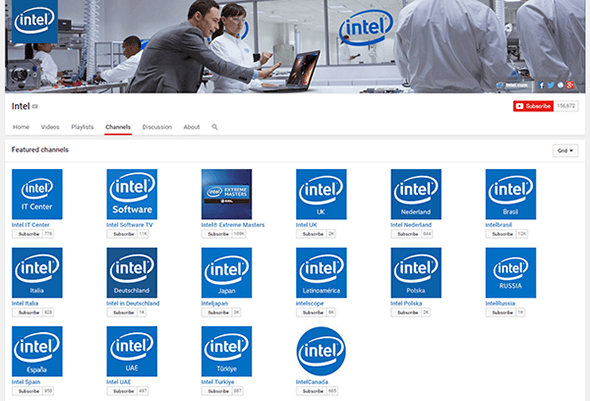
Task: Subscribe to Intel Italia
Action: click(x=27, y=313)
